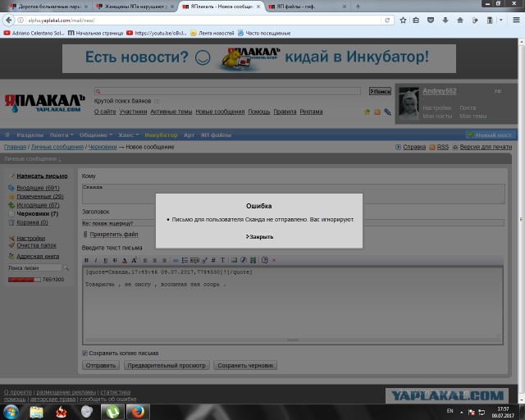Open Помеченные folder
525x420 pixels.
(x=40, y=197)
